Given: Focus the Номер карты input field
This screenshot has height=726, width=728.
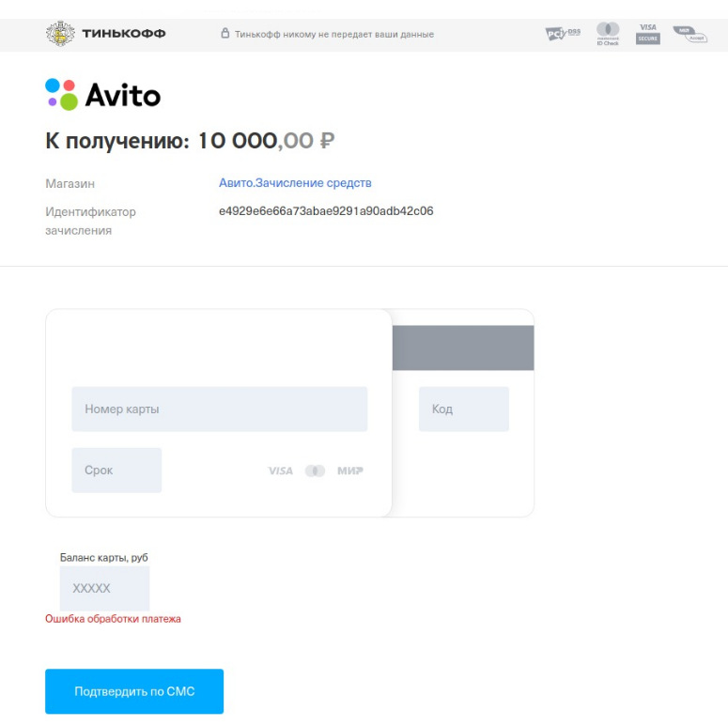Looking at the screenshot, I should click(220, 409).
